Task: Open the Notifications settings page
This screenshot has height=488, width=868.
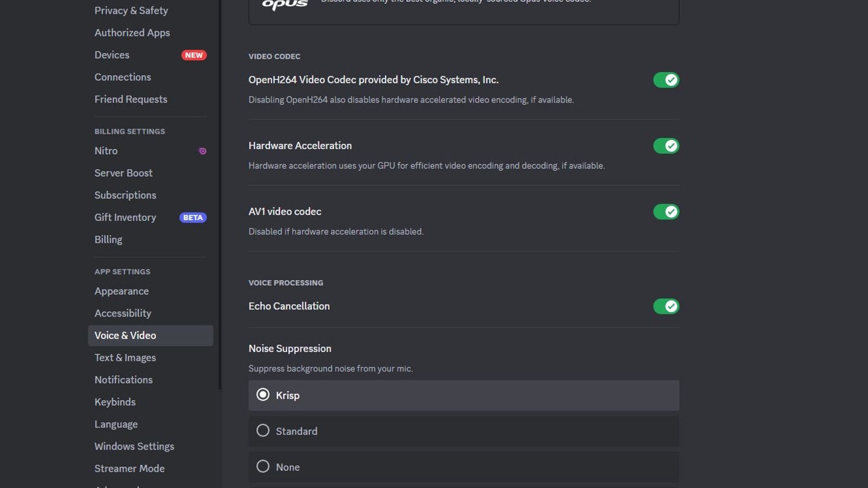Action: [124, 380]
